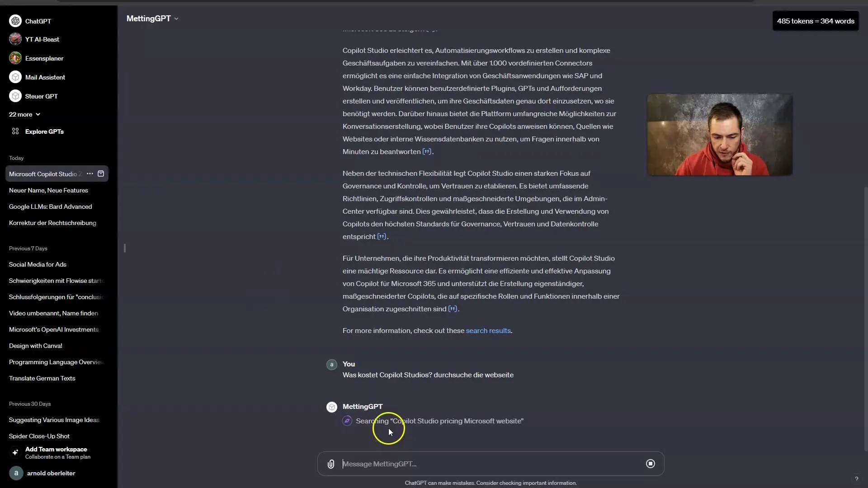The image size is (868, 488).
Task: Toggle the conversation options for Microsoft Copilot Studio
Action: (x=90, y=174)
